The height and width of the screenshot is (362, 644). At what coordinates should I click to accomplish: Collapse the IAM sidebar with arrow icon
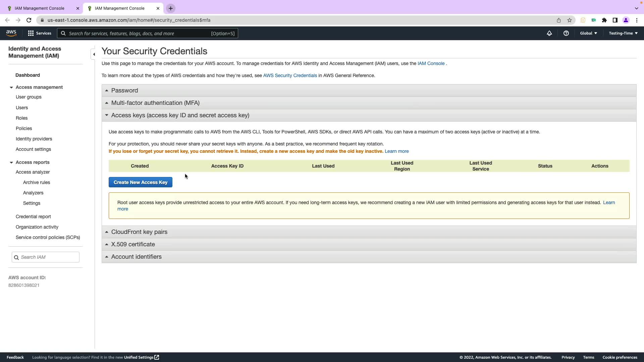(x=94, y=54)
